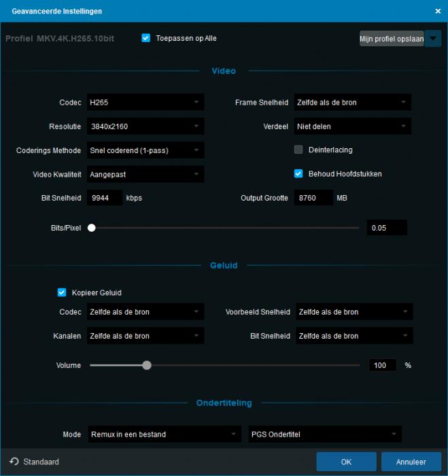Viewport: 448px width, 476px height.
Task: Click the Profiel MKV.4K.H265.10bit label
Action: (x=60, y=39)
